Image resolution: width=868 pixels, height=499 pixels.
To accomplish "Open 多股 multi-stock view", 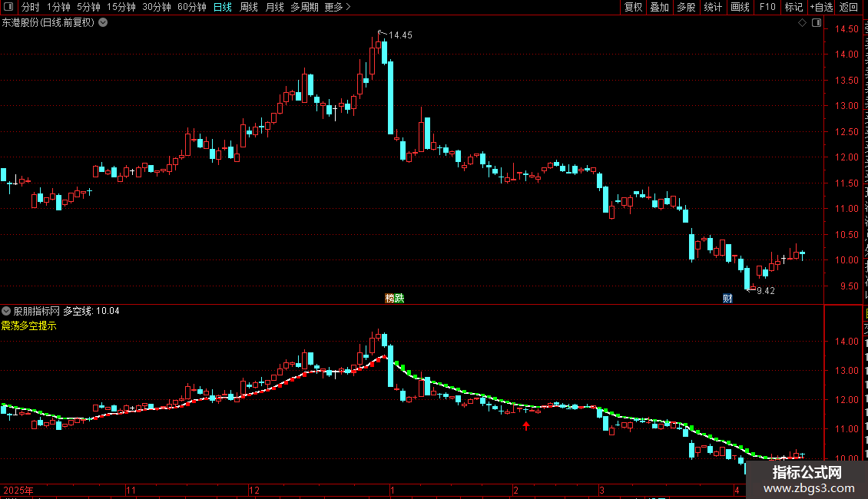I will tap(687, 7).
